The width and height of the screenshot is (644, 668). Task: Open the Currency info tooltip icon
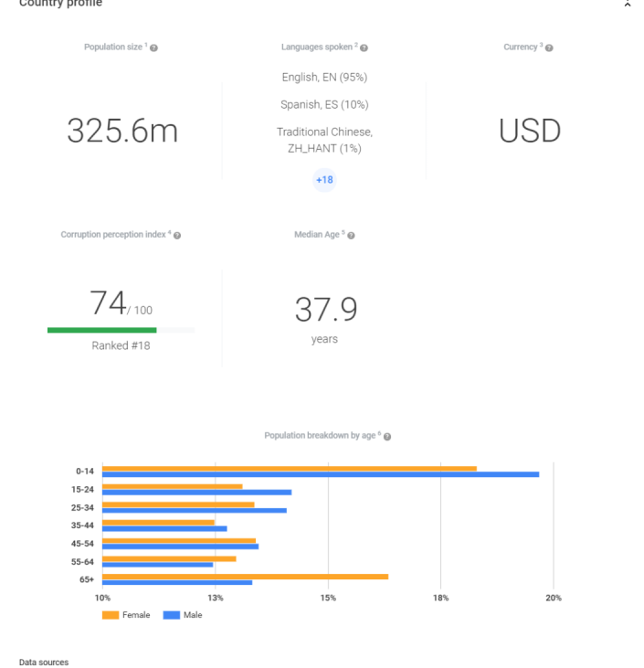(x=549, y=47)
